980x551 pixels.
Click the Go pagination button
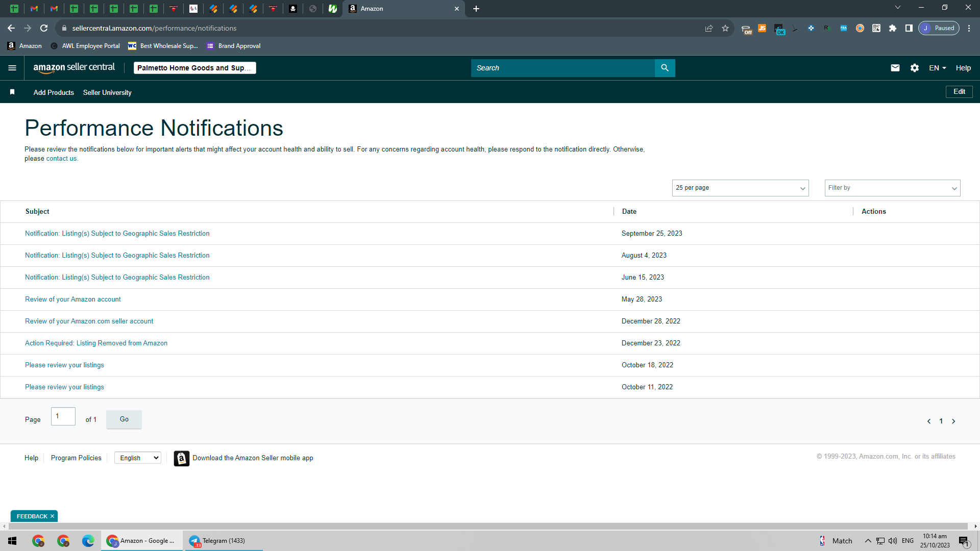(124, 419)
